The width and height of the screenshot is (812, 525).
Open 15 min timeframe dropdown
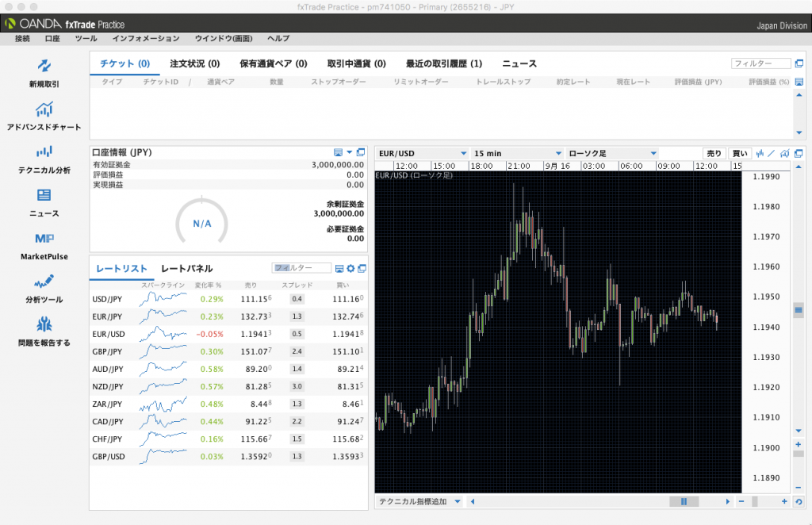pos(517,153)
